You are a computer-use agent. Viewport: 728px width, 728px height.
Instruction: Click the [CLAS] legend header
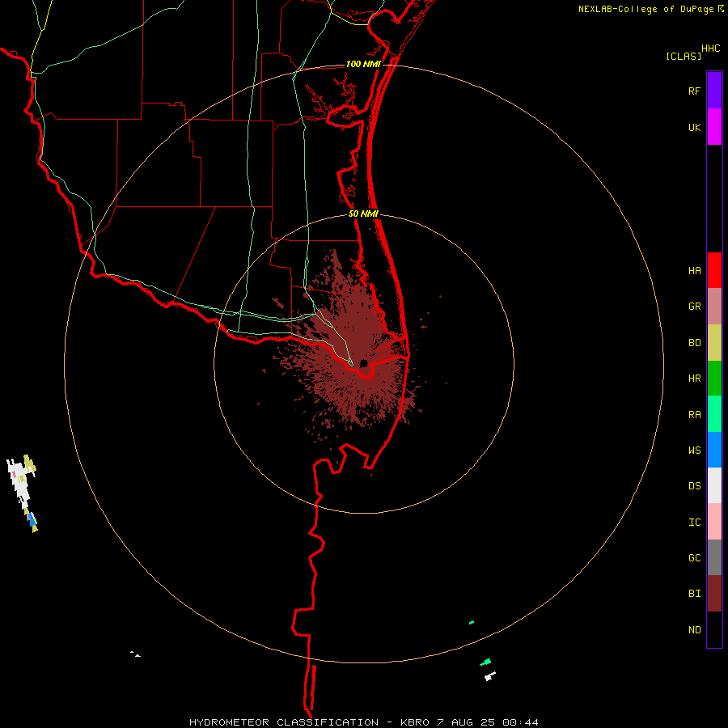684,56
